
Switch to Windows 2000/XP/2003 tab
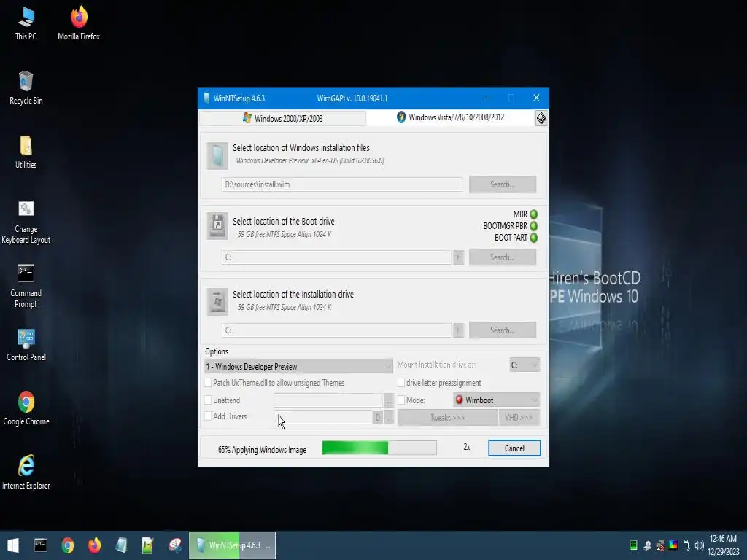pos(282,118)
